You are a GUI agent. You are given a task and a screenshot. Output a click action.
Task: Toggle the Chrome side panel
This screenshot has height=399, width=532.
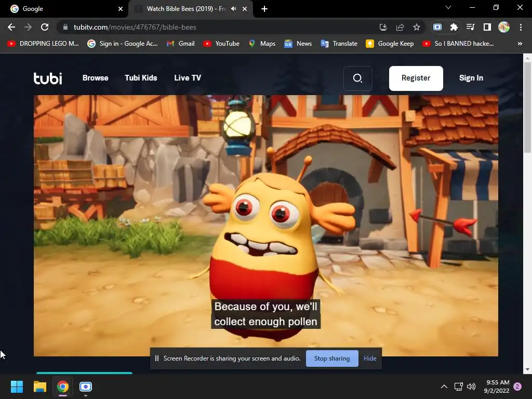pyautogui.click(x=487, y=27)
